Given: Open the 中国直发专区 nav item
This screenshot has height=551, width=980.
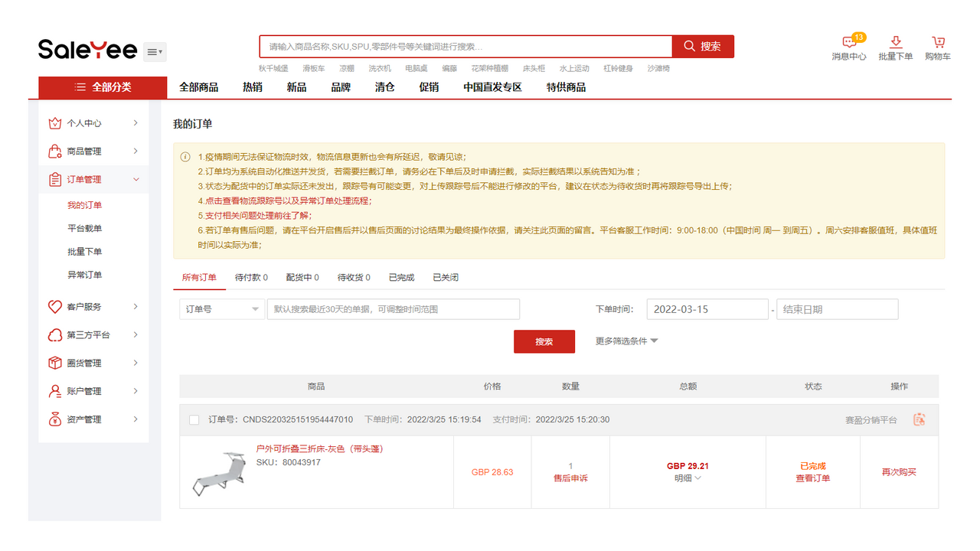Looking at the screenshot, I should [x=492, y=87].
